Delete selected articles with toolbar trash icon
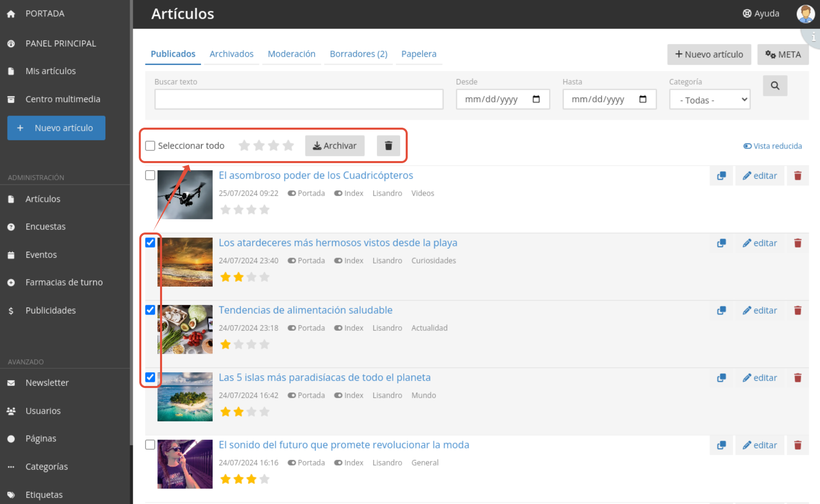Image resolution: width=820 pixels, height=504 pixels. coord(388,146)
